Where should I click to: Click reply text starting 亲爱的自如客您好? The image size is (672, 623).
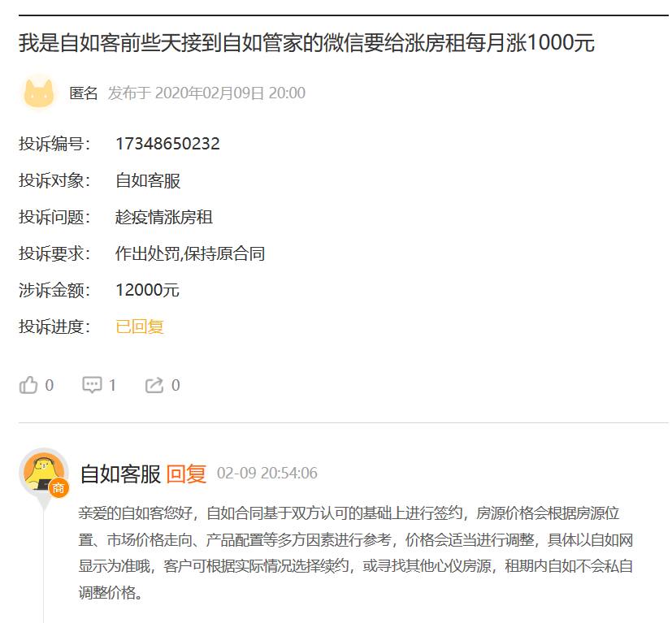(x=356, y=552)
